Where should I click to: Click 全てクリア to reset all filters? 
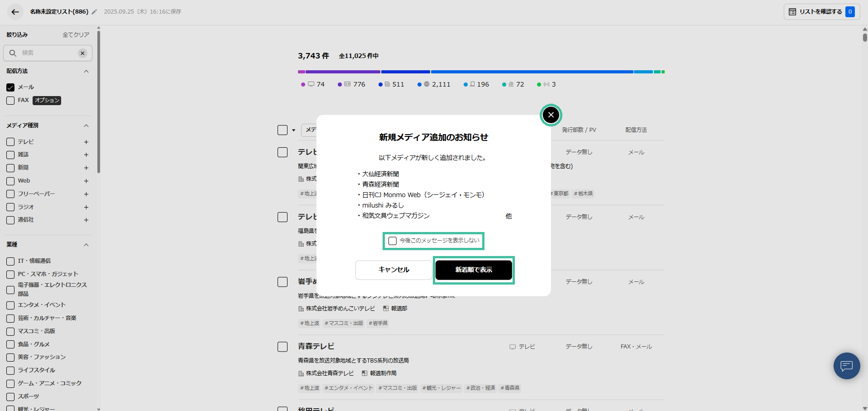[x=76, y=34]
